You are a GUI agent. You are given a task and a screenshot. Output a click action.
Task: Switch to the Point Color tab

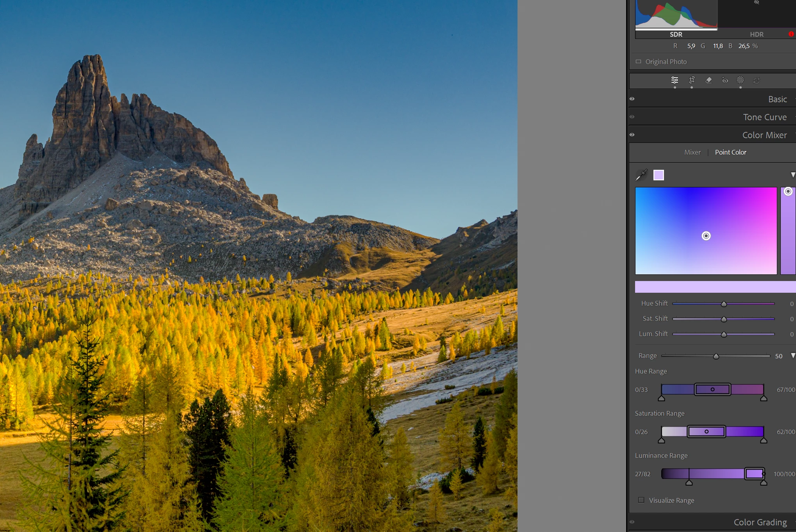click(730, 152)
